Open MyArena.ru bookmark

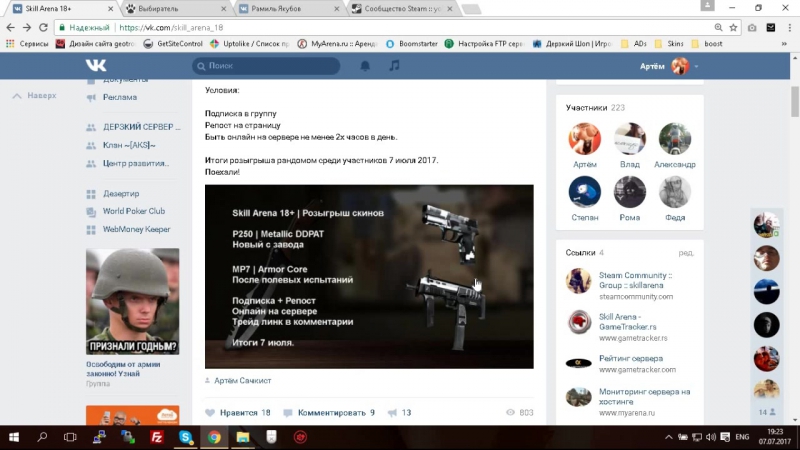[337, 44]
